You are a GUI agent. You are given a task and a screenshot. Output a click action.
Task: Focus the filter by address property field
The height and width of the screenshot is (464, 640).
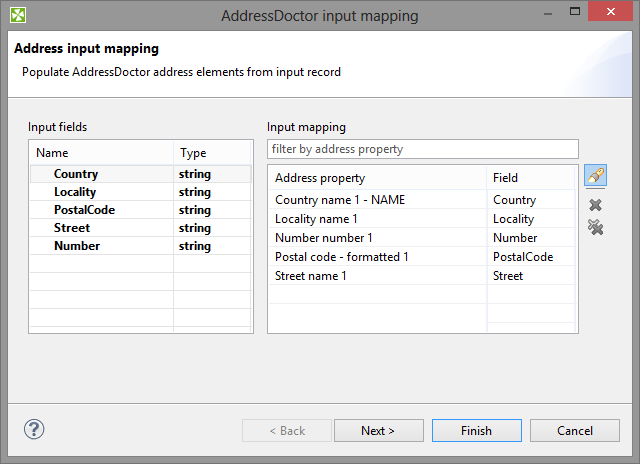423,149
